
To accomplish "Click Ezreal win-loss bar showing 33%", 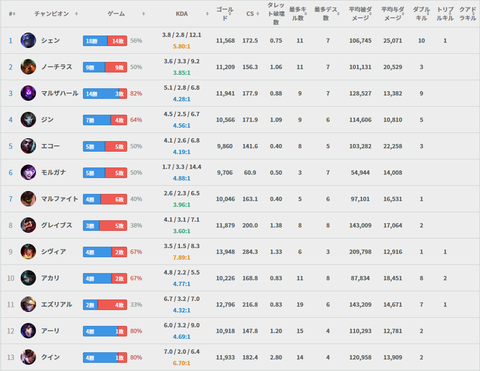I will tap(105, 305).
